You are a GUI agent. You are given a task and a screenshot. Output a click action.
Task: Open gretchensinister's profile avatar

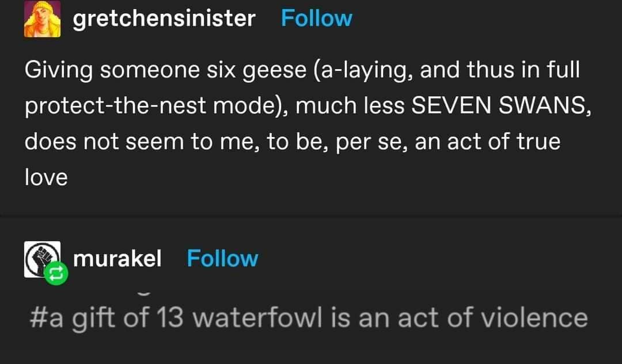tap(41, 19)
